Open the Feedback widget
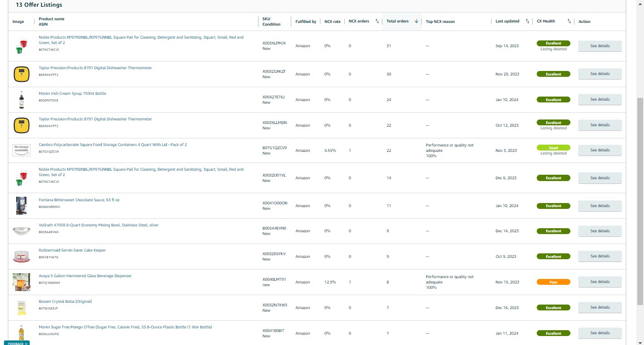The width and height of the screenshot is (644, 345). point(15,343)
